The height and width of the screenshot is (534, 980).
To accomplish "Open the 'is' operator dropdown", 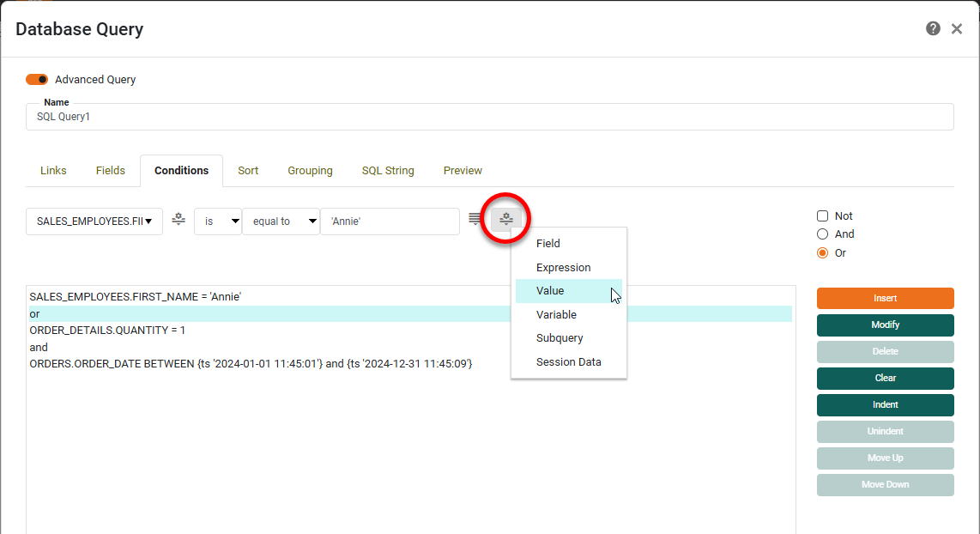I will click(x=218, y=221).
